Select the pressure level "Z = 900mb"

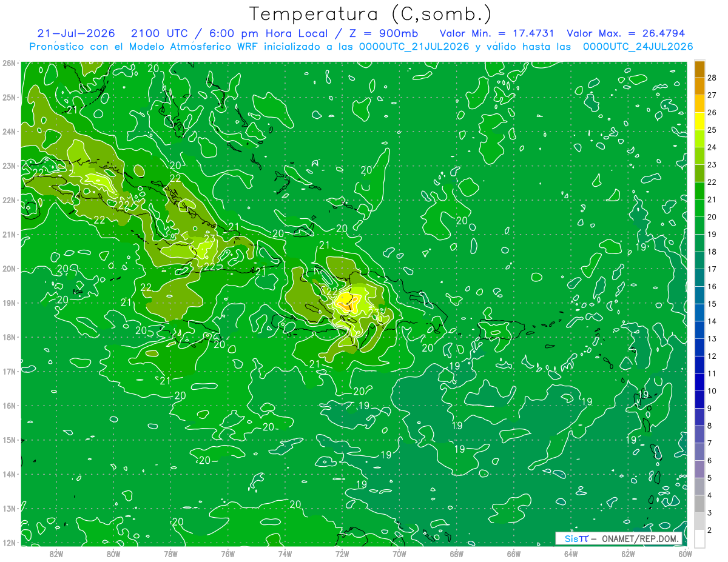[x=383, y=33]
